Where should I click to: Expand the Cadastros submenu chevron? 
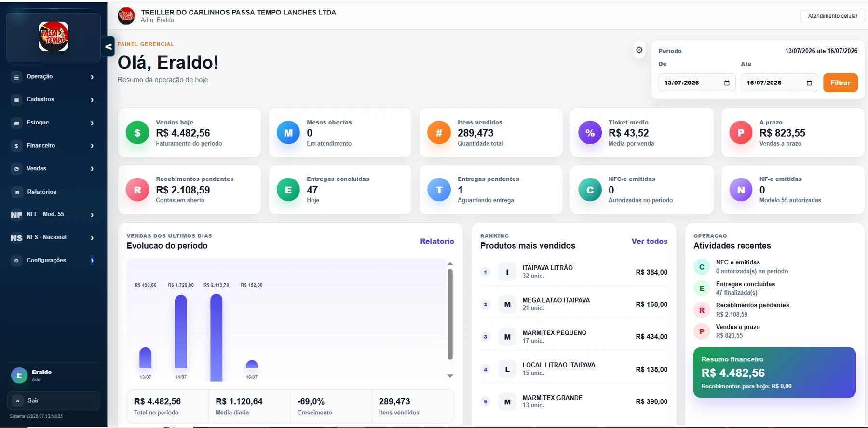(92, 100)
